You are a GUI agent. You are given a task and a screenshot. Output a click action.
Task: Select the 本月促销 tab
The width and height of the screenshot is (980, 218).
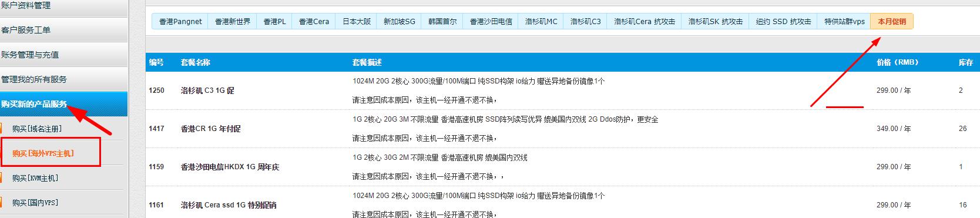[892, 21]
